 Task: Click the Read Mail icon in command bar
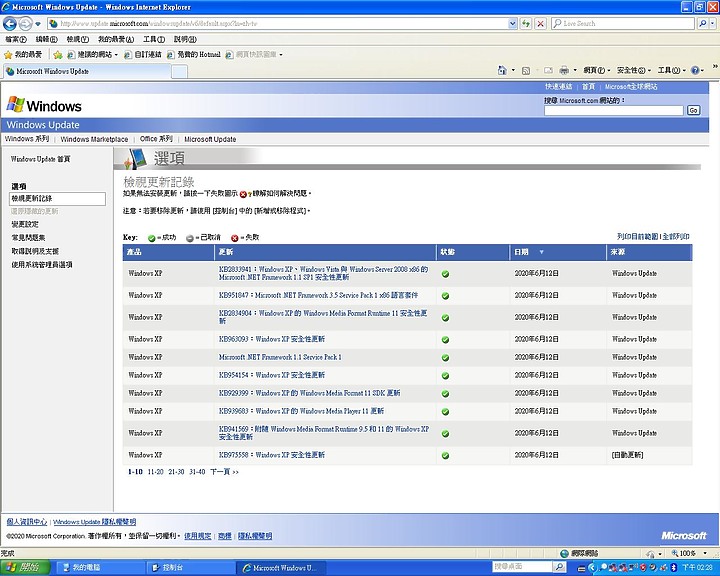[548, 70]
